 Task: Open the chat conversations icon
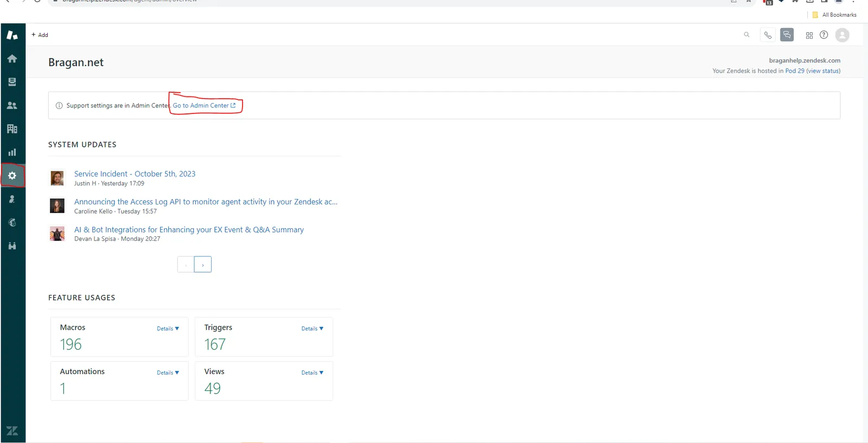tap(787, 35)
